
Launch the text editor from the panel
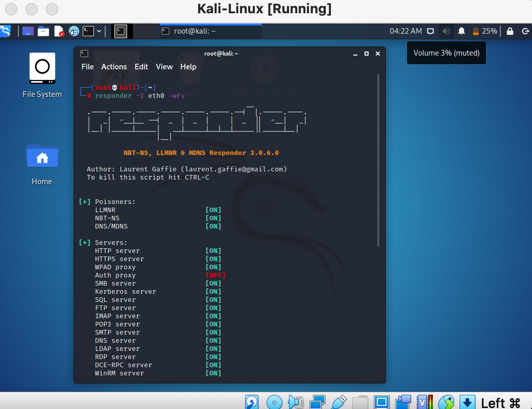coord(59,31)
